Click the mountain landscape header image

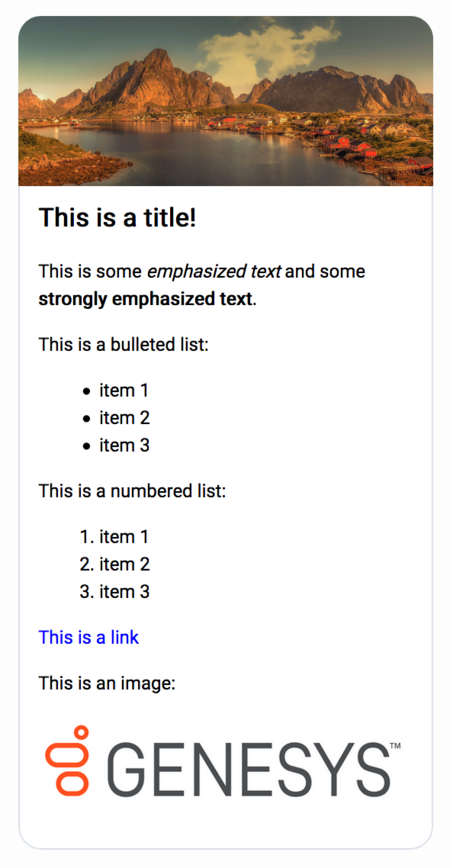(225, 101)
